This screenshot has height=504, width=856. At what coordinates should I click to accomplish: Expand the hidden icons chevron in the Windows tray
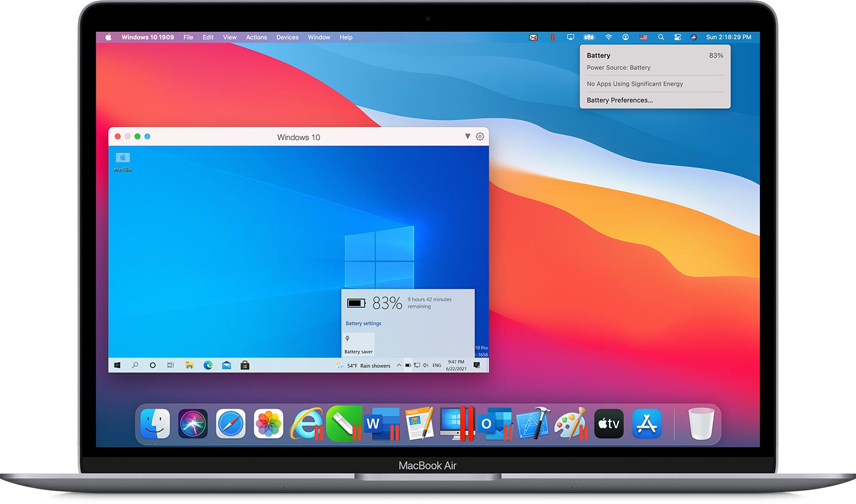pyautogui.click(x=399, y=365)
